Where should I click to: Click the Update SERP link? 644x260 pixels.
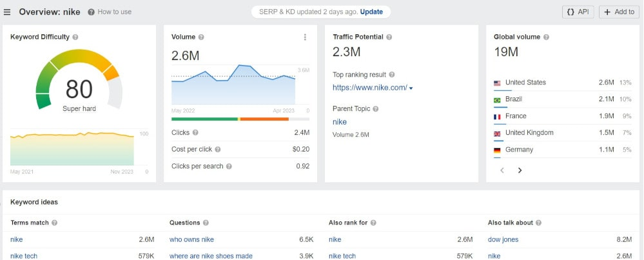[x=371, y=12]
